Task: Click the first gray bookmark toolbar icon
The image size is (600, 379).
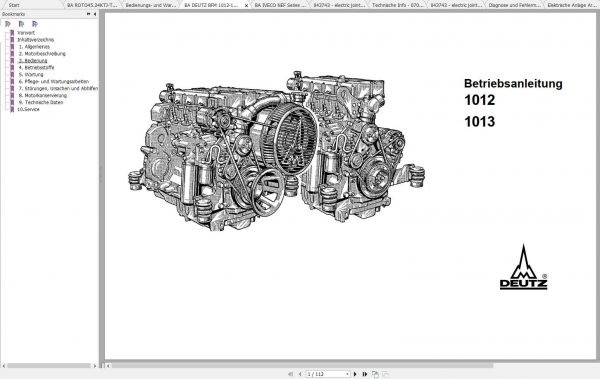Action: (x=8, y=24)
